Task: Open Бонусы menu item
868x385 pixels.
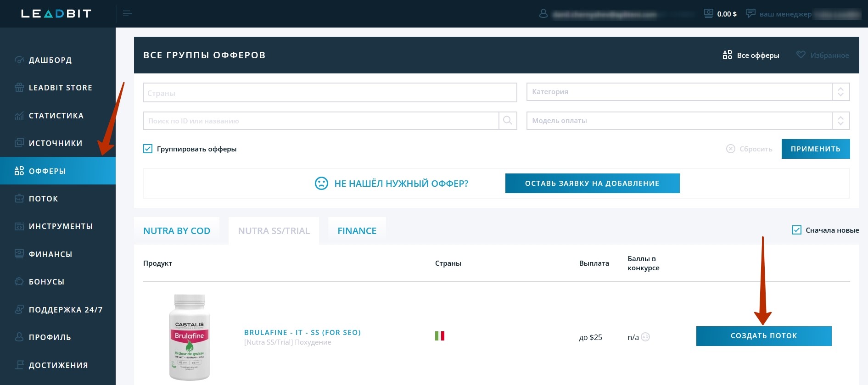Action: click(x=58, y=282)
